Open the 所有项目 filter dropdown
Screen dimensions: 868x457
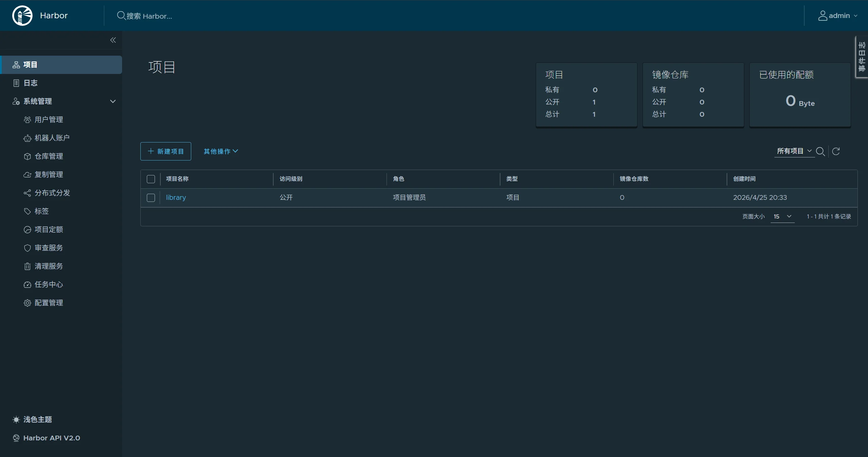pyautogui.click(x=794, y=151)
